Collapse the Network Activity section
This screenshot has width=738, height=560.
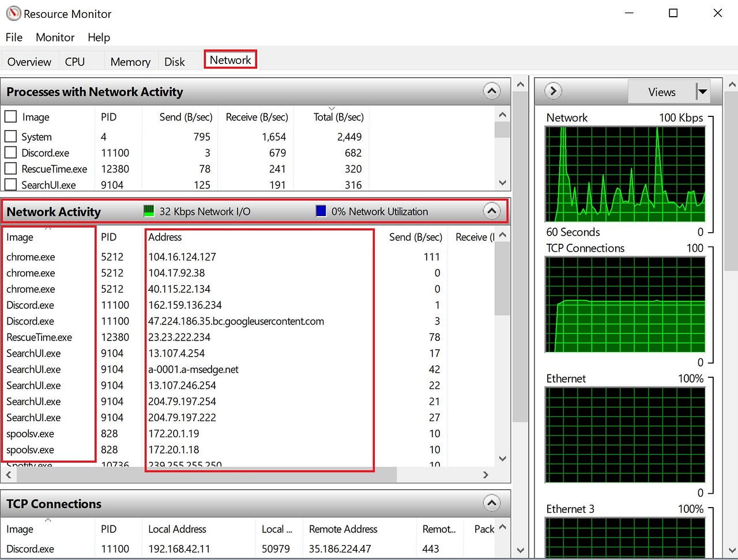(x=491, y=211)
